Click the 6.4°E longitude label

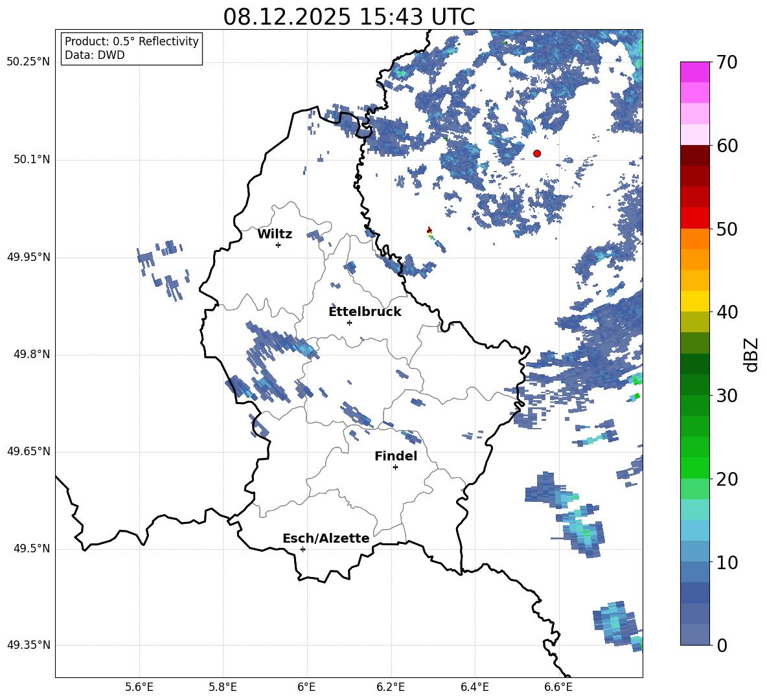coord(474,688)
